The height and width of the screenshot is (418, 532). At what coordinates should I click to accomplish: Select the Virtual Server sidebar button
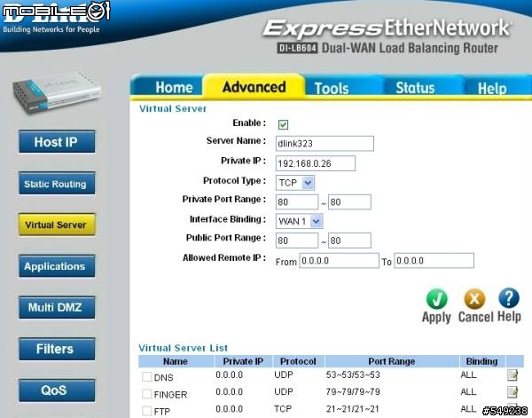point(57,225)
